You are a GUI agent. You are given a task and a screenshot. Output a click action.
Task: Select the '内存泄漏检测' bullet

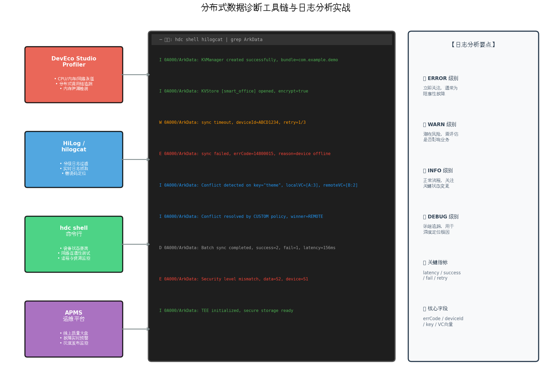[74, 89]
